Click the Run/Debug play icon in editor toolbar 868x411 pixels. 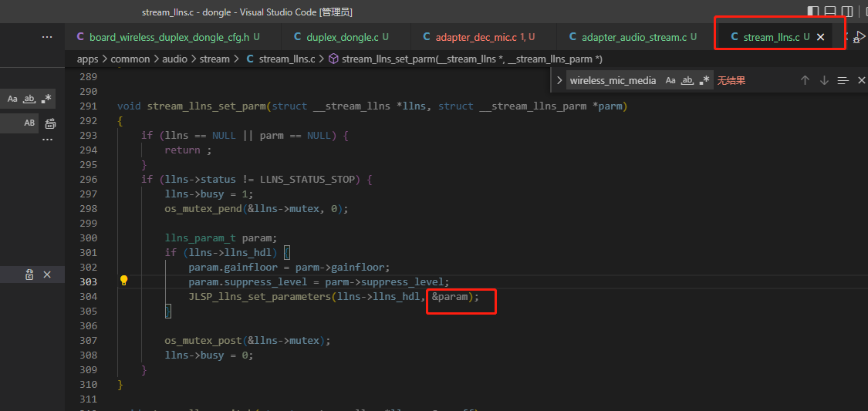pos(860,37)
